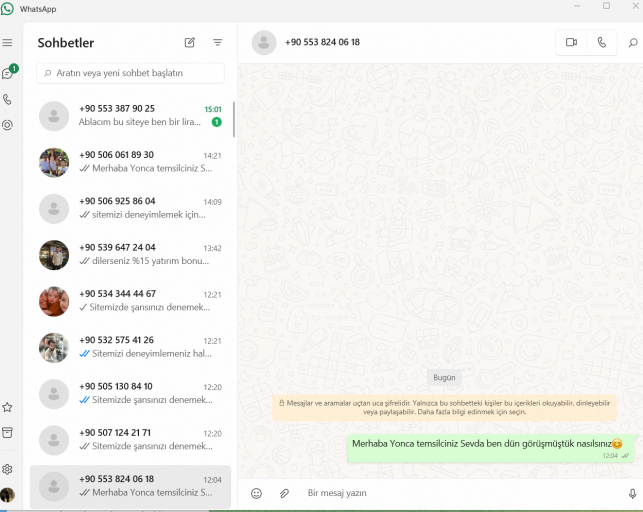Select chat +90 553 824 06 18 in list
This screenshot has width=643, height=512.
130,487
